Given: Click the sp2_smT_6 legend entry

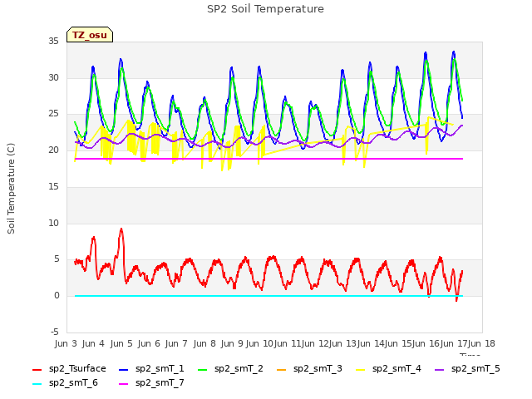Looking at the screenshot, I should (65, 382).
